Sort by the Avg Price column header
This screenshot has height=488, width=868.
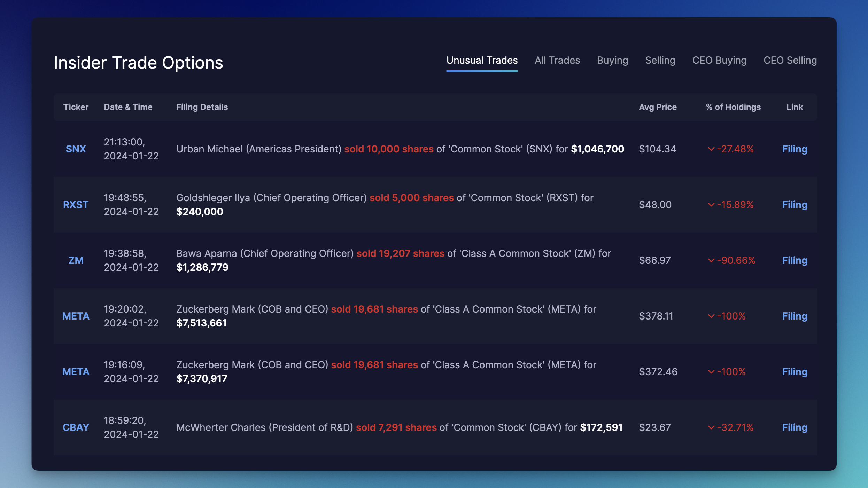pos(657,107)
